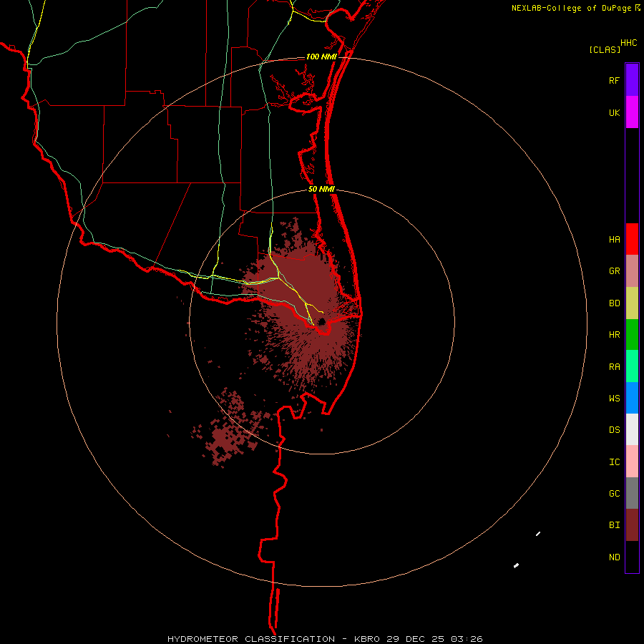Click the HR green legend swatch

[632, 335]
